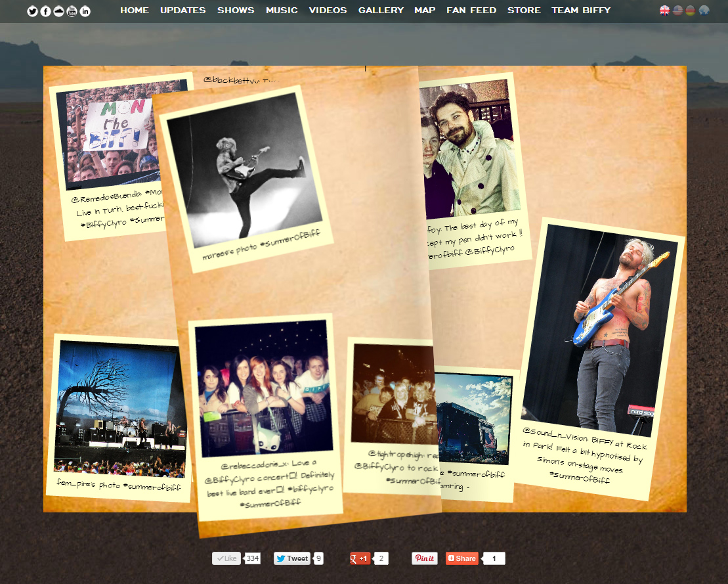This screenshot has height=584, width=728.
Task: Click the Pin it button
Action: [x=424, y=558]
